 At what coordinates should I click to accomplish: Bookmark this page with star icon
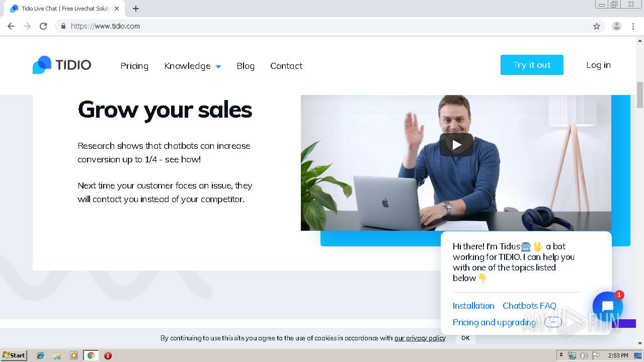pos(597,26)
